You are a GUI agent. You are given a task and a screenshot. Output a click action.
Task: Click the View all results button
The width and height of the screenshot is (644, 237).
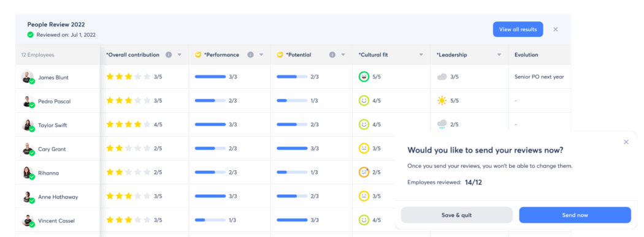tap(518, 29)
